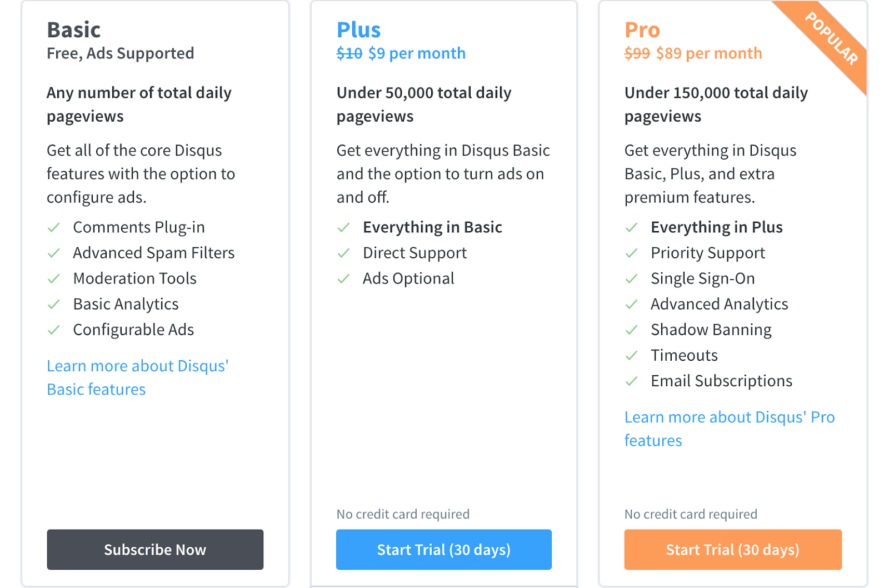Click checkmark beside Single Sign-On
The width and height of the screenshot is (889, 588).
632,279
